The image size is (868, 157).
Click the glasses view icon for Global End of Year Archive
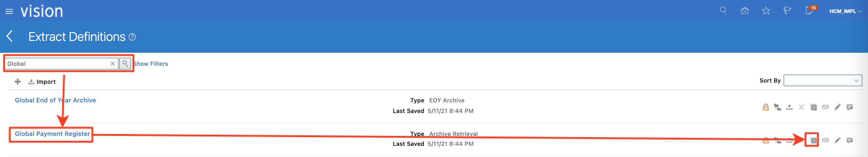pos(825,107)
